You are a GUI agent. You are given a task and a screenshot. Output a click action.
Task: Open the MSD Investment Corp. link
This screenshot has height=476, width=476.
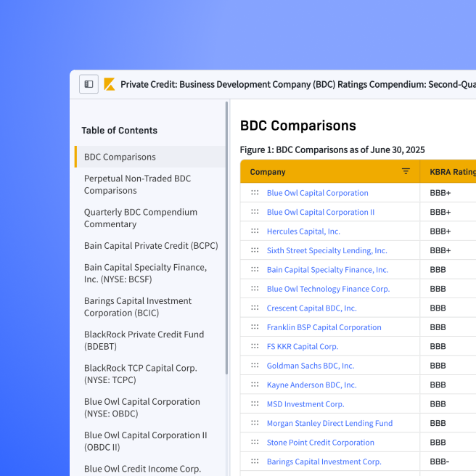(305, 404)
